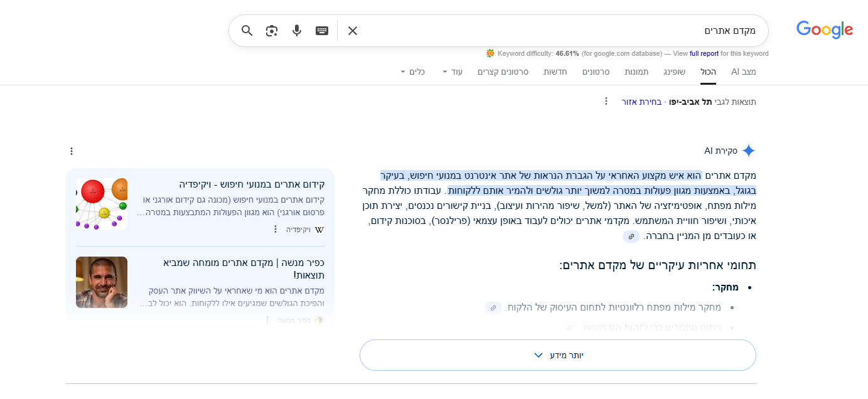Click source link chip after summary paragraph

[x=631, y=237]
